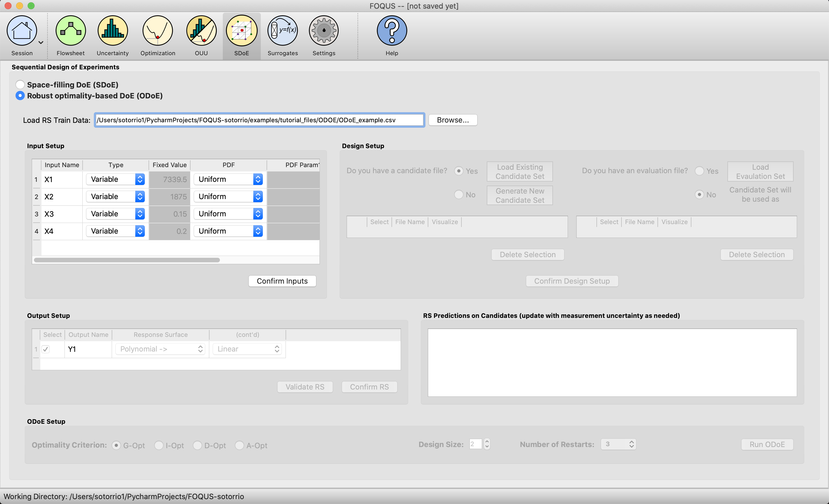This screenshot has width=829, height=504.
Task: Click Load Evaulation Set button
Action: coord(760,171)
